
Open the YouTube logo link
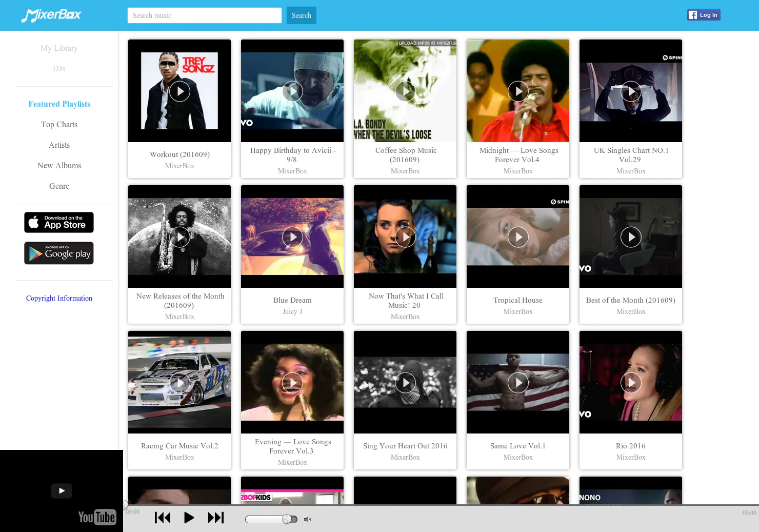click(x=97, y=517)
